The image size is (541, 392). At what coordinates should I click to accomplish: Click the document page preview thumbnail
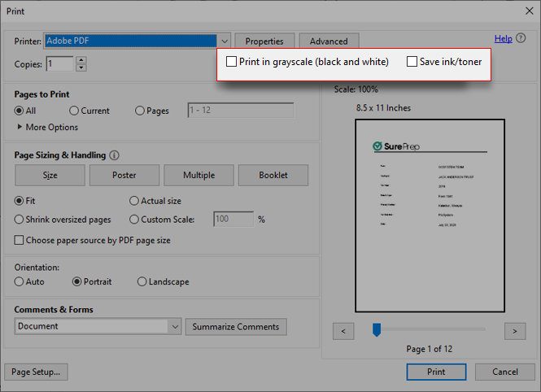[430, 216]
